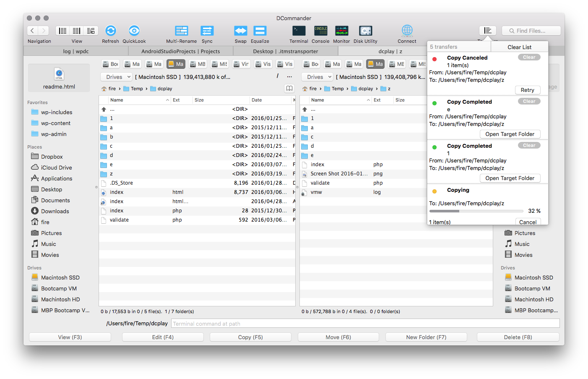Viewport: 588px width, 379px height.
Task: Toggle the transfers list icon
Action: (x=488, y=31)
